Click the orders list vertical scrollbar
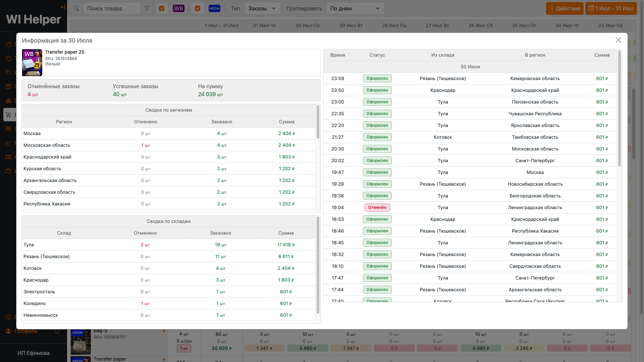Image resolution: width=644 pixels, height=362 pixels. tap(619, 108)
